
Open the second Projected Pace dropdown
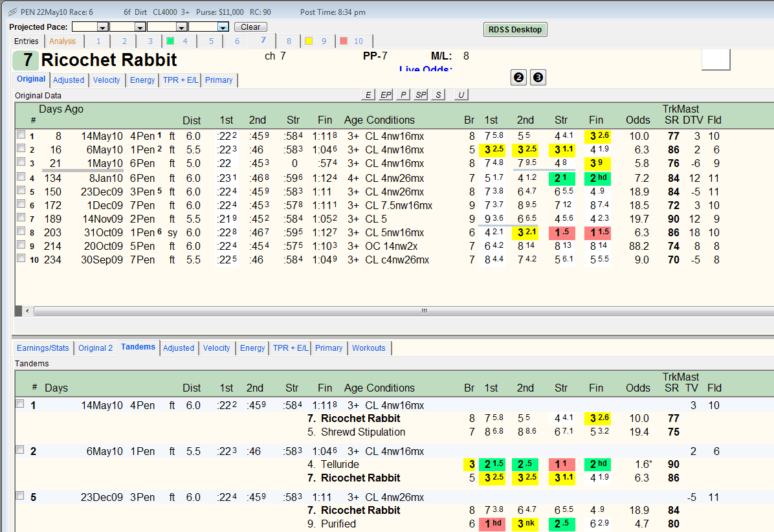[x=140, y=27]
